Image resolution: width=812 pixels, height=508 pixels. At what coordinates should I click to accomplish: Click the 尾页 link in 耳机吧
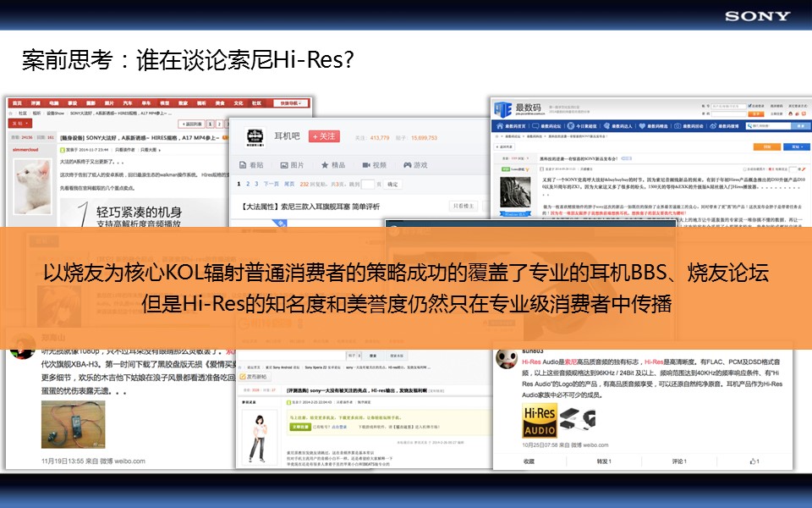click(x=289, y=184)
